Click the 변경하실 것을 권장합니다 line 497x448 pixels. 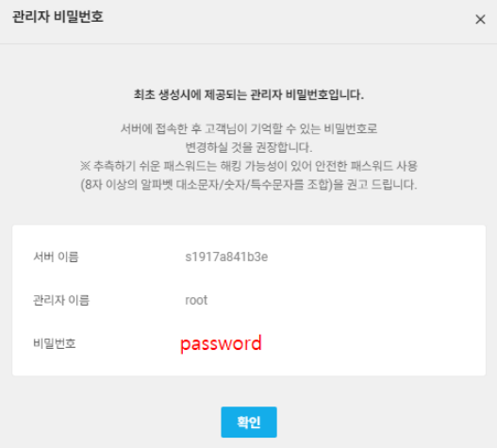coord(249,147)
